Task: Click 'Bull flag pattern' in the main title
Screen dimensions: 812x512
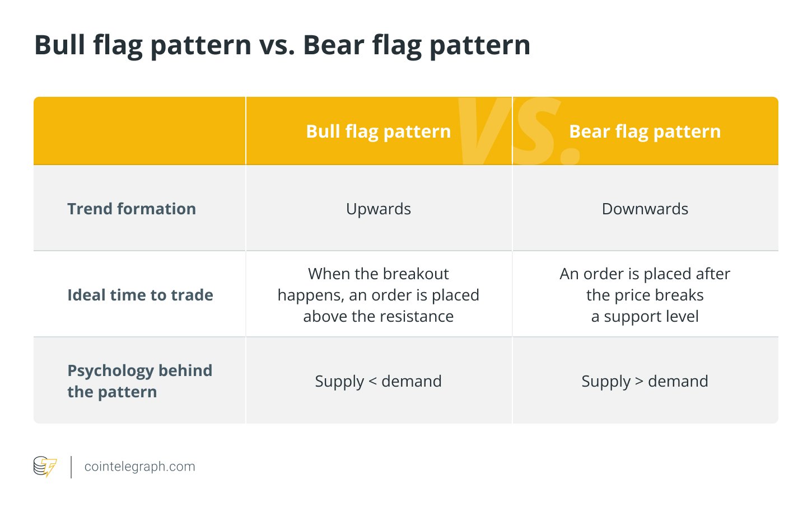Action: pos(143,45)
